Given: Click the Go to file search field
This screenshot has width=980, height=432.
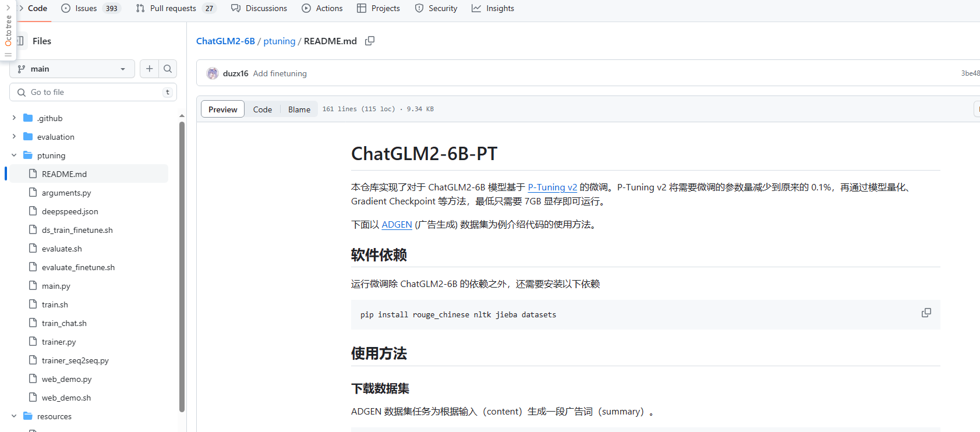Looking at the screenshot, I should 93,92.
